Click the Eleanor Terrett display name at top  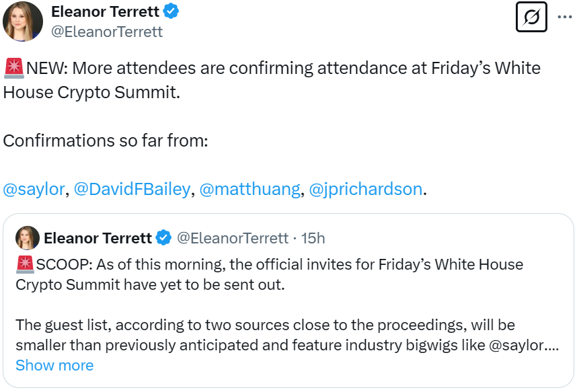click(105, 11)
